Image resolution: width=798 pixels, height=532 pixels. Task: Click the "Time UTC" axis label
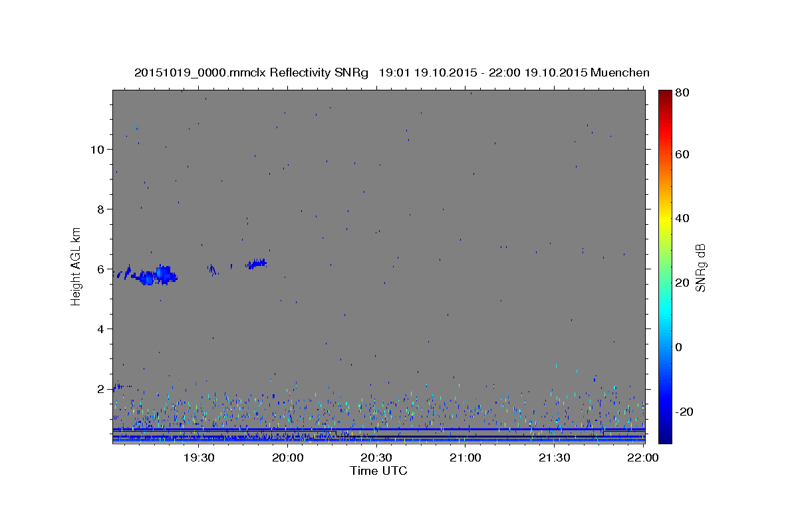coord(378,471)
